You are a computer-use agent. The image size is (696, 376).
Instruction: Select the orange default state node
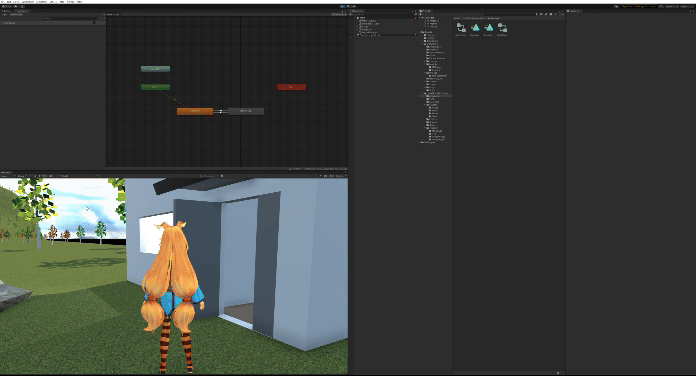195,111
